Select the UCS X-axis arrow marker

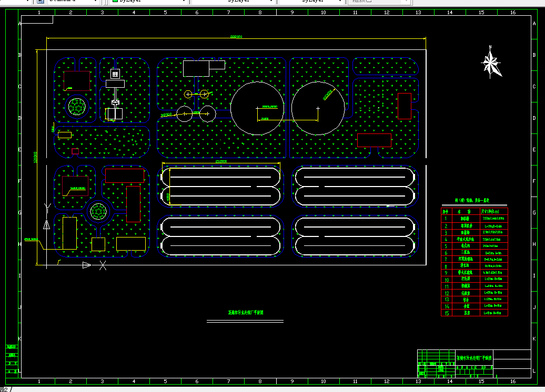[87, 265]
